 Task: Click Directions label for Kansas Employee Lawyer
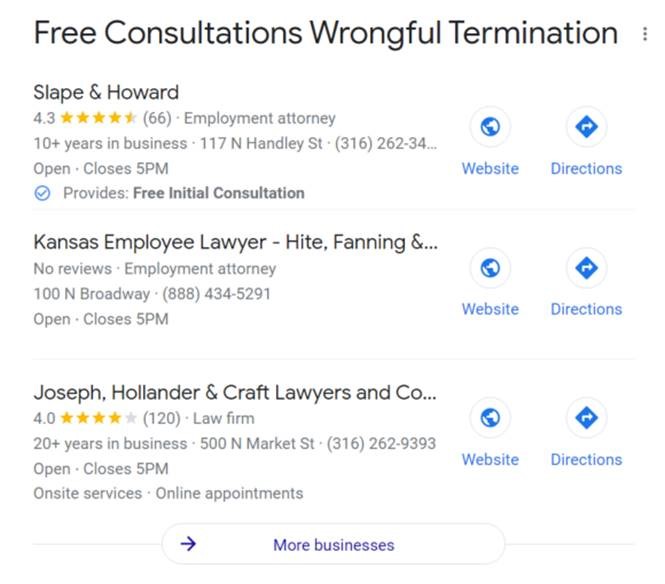coord(587,309)
